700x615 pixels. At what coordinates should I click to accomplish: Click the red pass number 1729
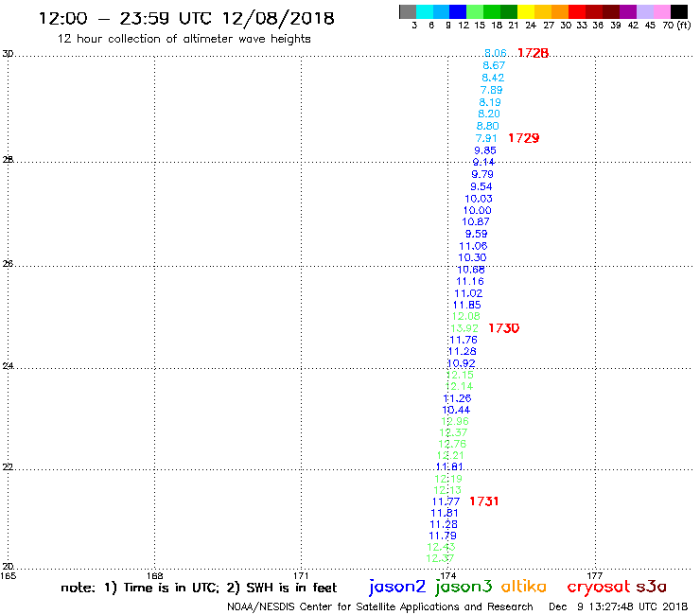(524, 138)
